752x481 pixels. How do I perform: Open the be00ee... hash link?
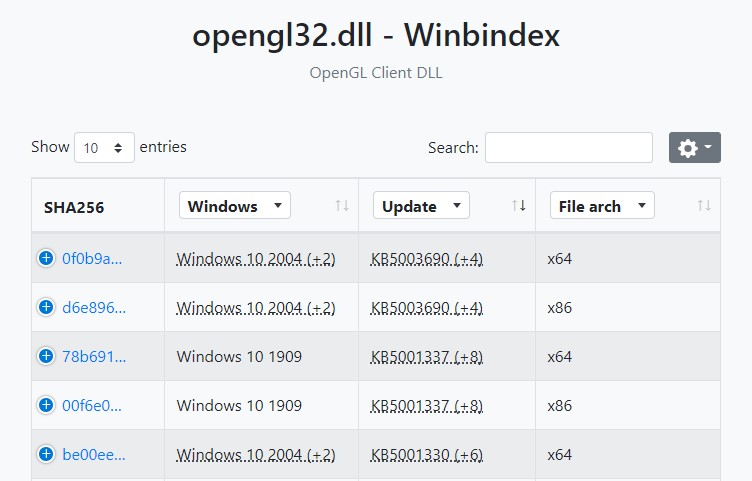tap(94, 454)
